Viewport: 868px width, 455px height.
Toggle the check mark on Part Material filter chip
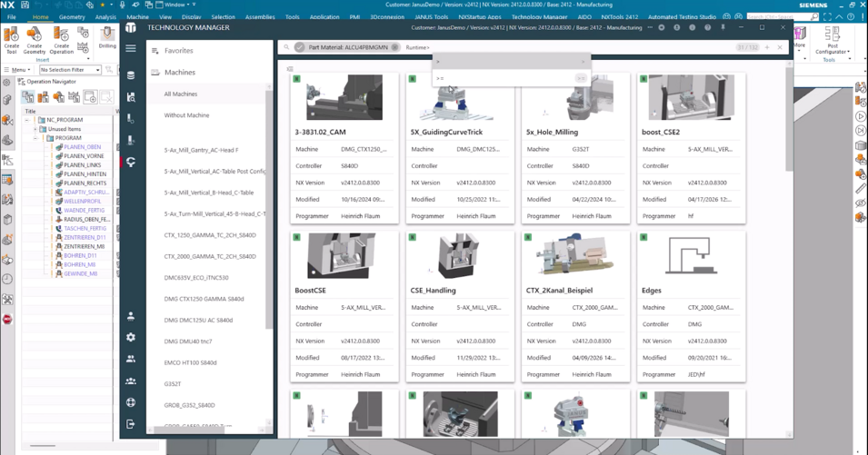[299, 47]
